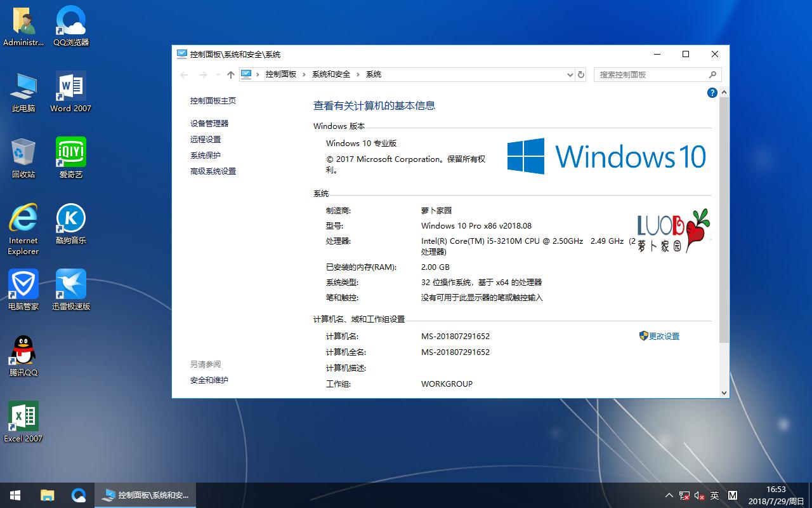Open the address bar dropdown arrow
This screenshot has height=508, width=812.
570,74
